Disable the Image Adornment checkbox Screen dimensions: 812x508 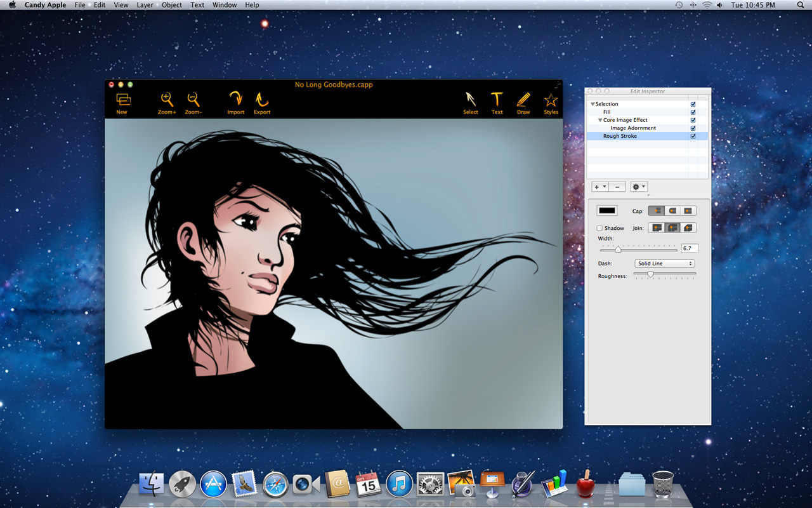pos(693,128)
